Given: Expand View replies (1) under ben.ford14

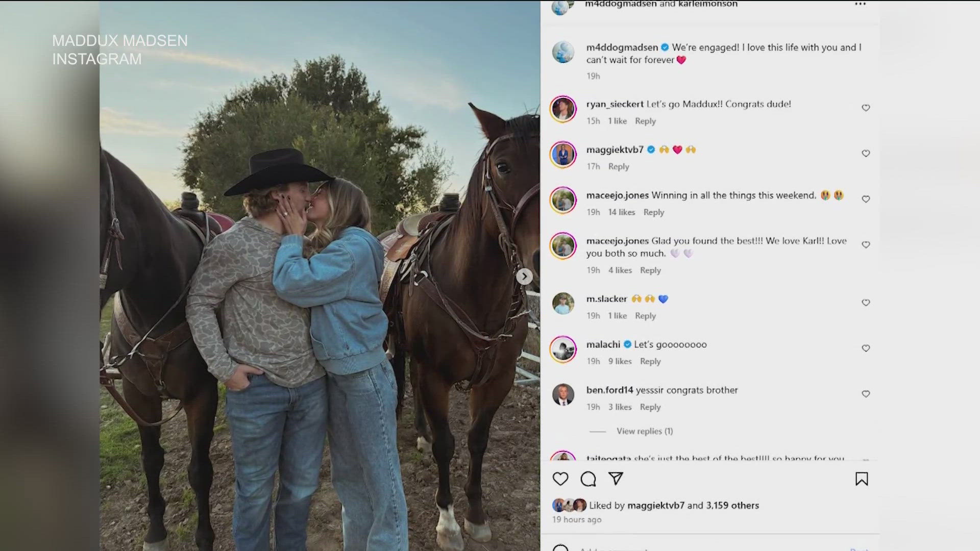Looking at the screenshot, I should (x=645, y=431).
